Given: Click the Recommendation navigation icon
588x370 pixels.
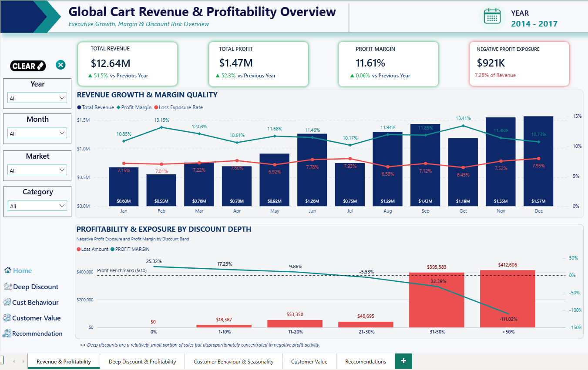Looking at the screenshot, I should tap(7, 333).
